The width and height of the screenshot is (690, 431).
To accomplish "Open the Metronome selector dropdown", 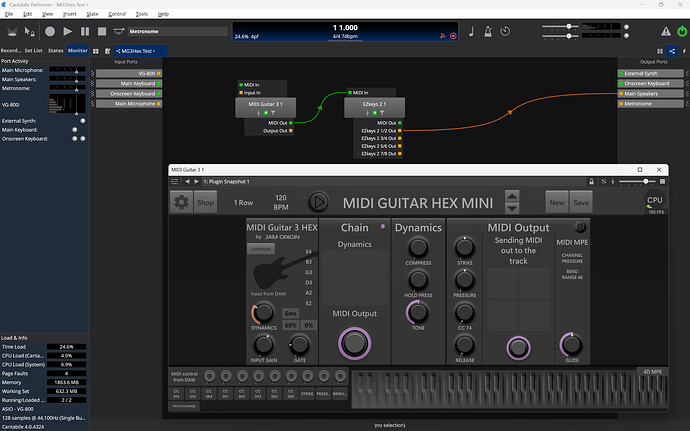I will [x=174, y=32].
